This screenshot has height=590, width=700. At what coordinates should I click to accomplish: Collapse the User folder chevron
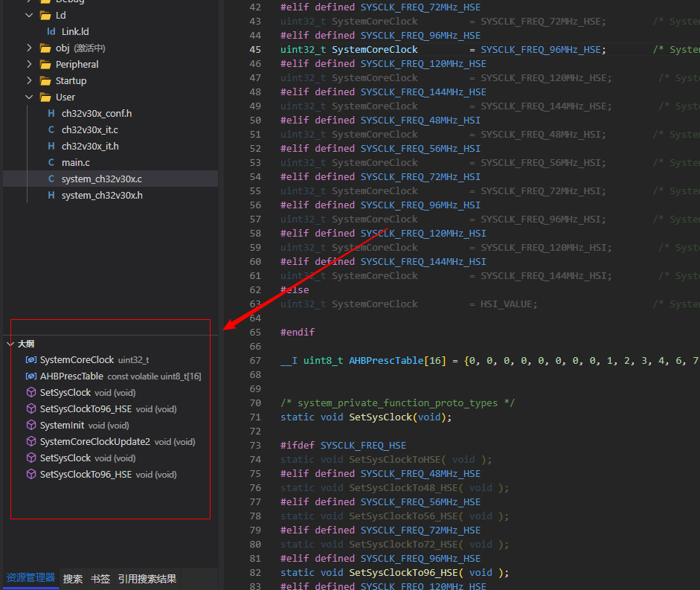[29, 97]
